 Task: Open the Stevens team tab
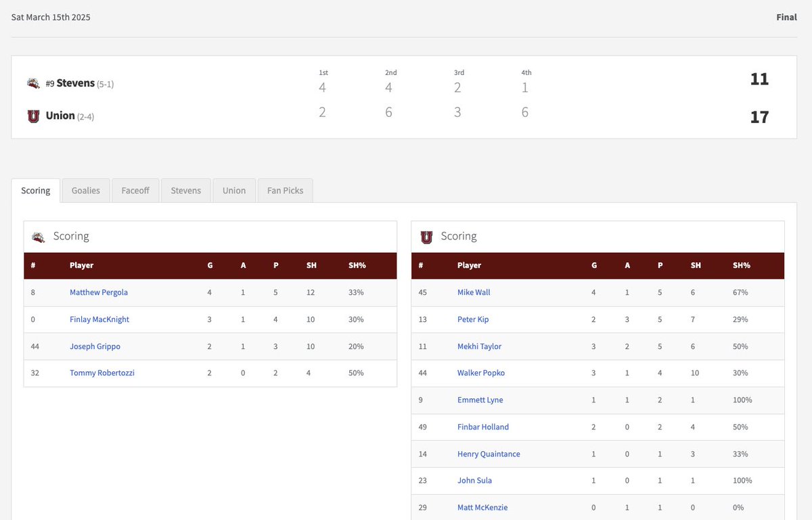(186, 191)
